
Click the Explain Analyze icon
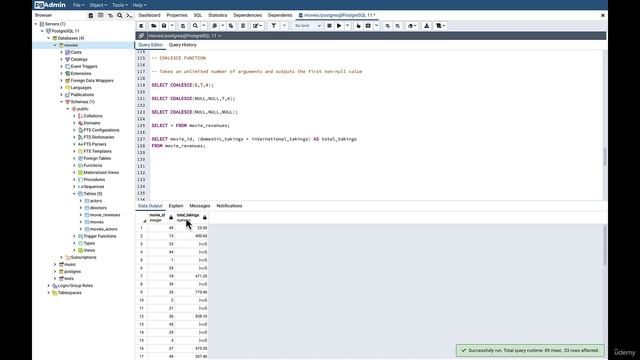pyautogui.click(x=368, y=26)
